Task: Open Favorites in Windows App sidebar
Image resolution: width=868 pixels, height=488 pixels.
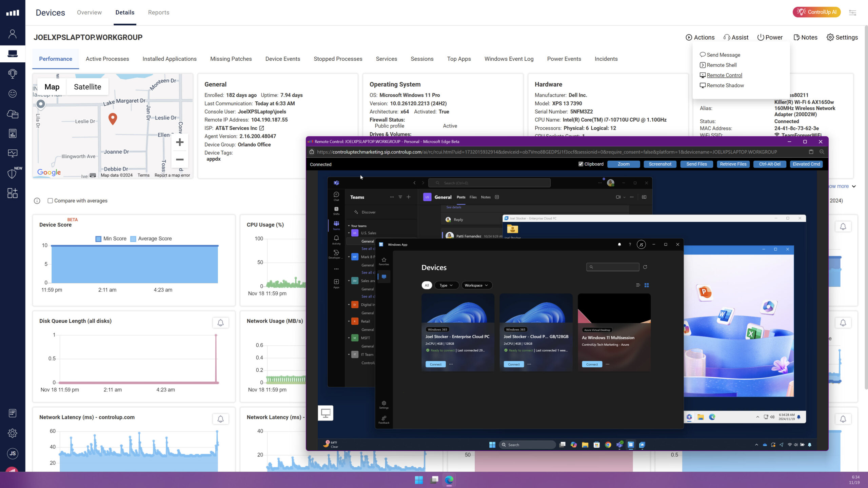Action: pyautogui.click(x=384, y=261)
